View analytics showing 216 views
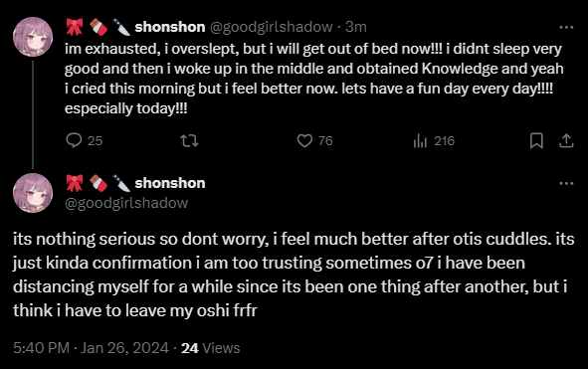The height and width of the screenshot is (369, 588). pyautogui.click(x=434, y=141)
